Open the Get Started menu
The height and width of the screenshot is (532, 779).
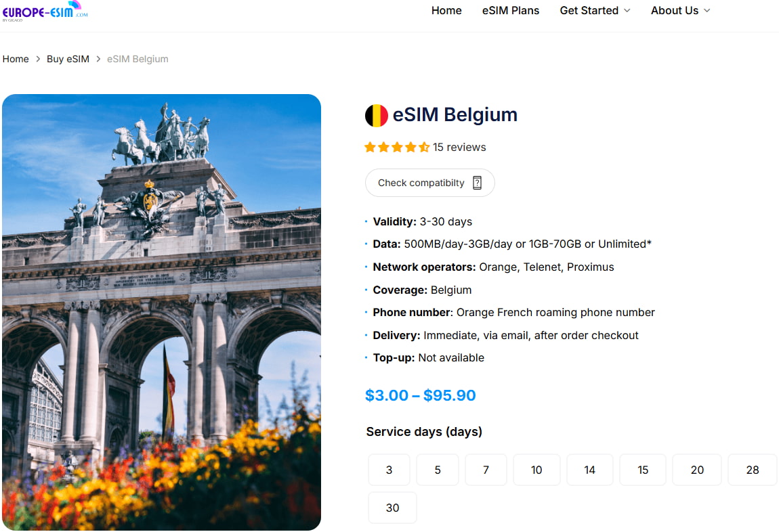tap(589, 10)
